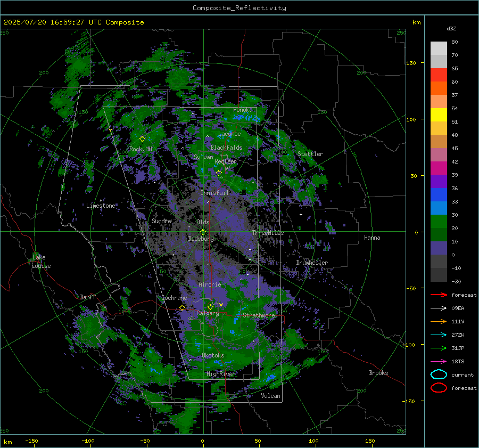The image size is (479, 448).
Task: Click the Innisfail city label
Action: 215,193
